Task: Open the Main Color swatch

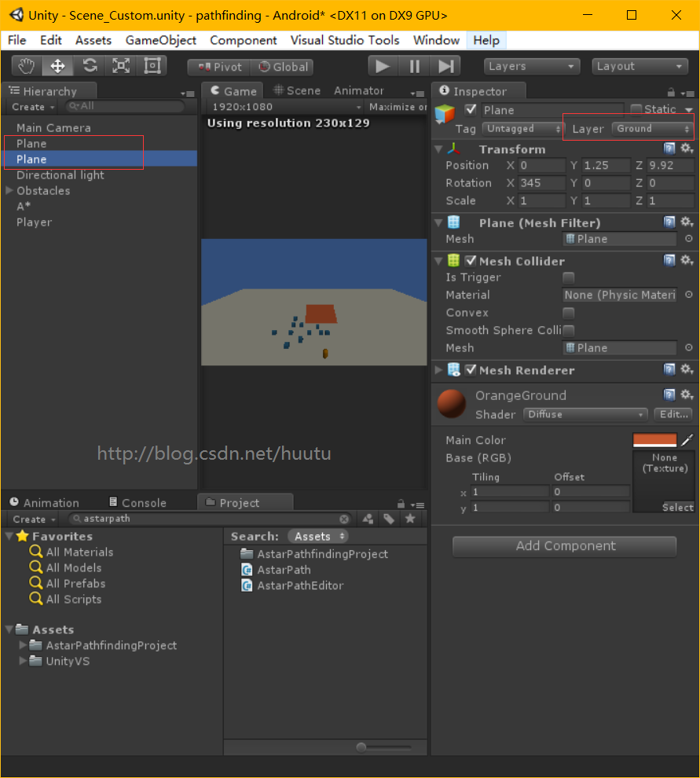Action: (x=655, y=439)
